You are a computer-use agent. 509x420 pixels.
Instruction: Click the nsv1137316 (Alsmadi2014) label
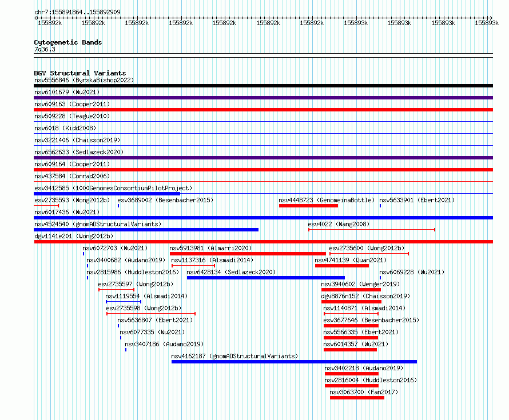tap(212, 260)
